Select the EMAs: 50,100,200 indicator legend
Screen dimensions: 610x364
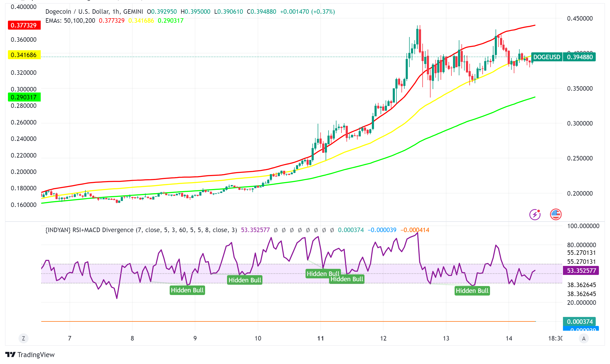coord(70,21)
